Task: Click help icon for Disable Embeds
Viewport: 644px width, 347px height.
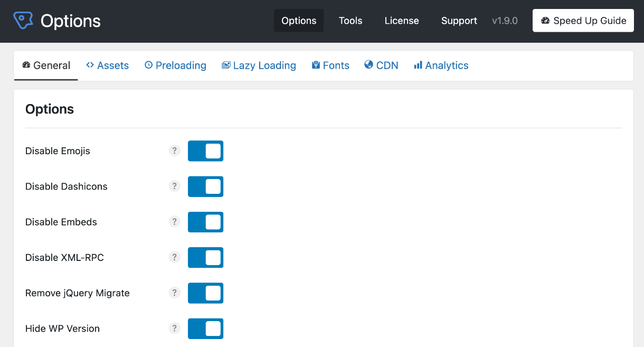Action: pos(175,222)
